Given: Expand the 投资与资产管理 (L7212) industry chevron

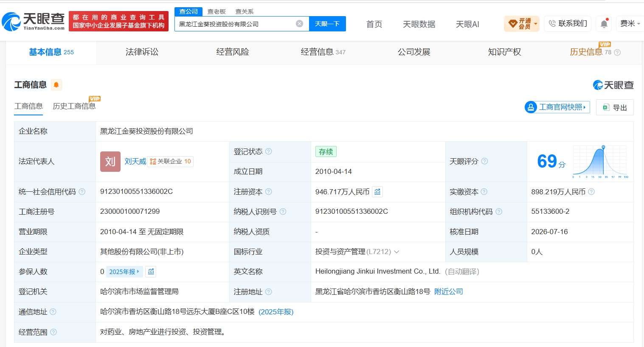Looking at the screenshot, I should [x=397, y=252].
